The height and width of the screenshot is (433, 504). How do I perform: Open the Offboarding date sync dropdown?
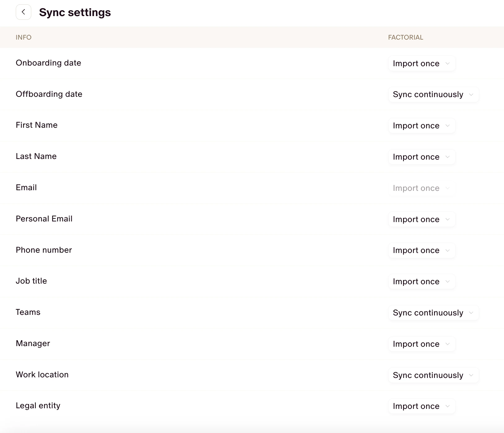[433, 94]
